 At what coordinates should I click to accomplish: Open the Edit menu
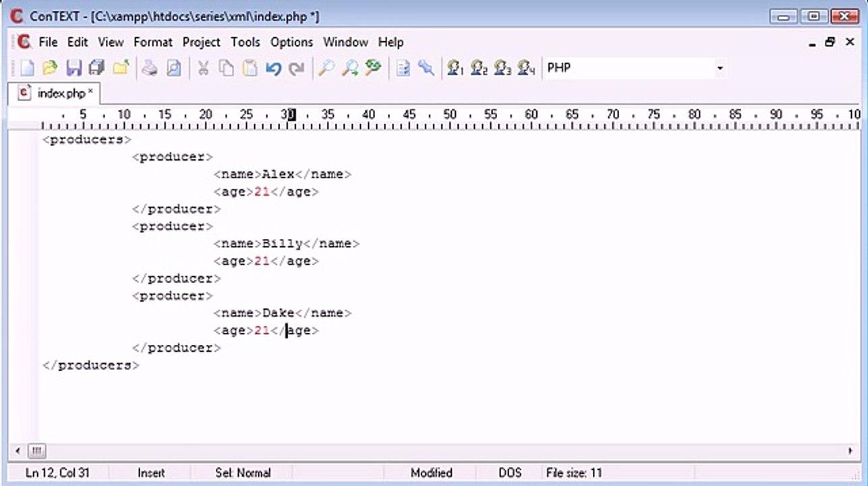click(78, 42)
